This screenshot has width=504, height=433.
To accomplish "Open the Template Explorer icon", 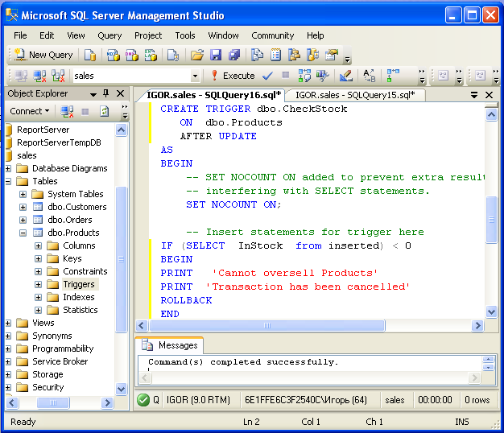I will pyautogui.click(x=312, y=55).
